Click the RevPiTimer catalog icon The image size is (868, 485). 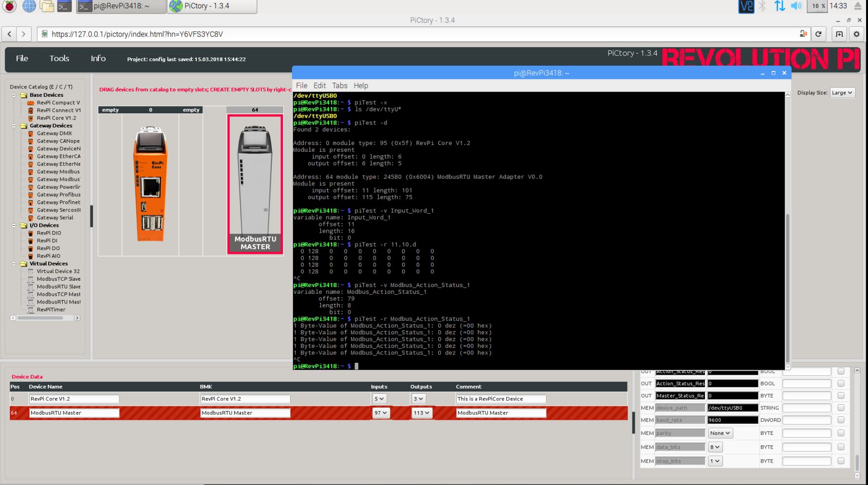pyautogui.click(x=31, y=309)
